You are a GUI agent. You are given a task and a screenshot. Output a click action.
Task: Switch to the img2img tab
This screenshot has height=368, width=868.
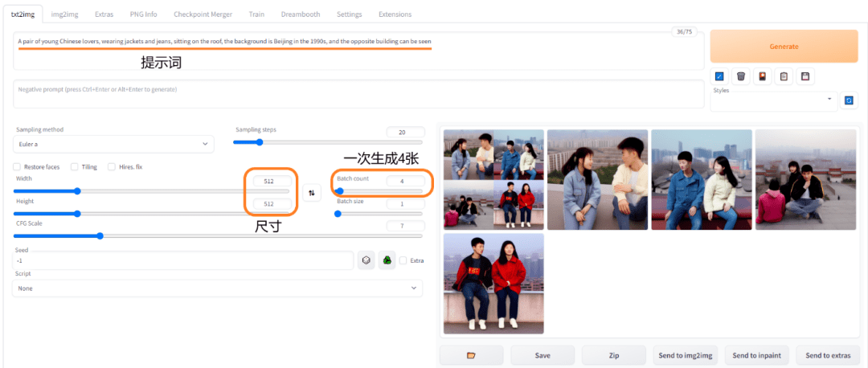[63, 14]
